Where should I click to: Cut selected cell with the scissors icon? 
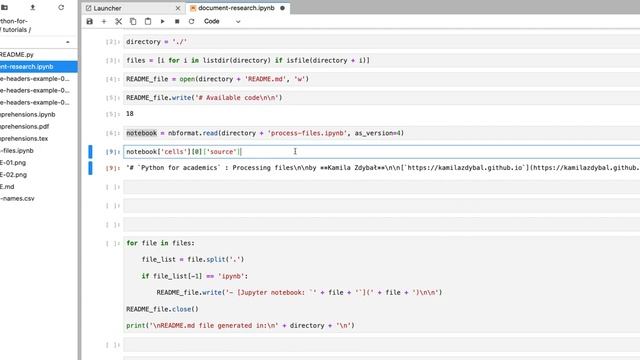click(118, 21)
